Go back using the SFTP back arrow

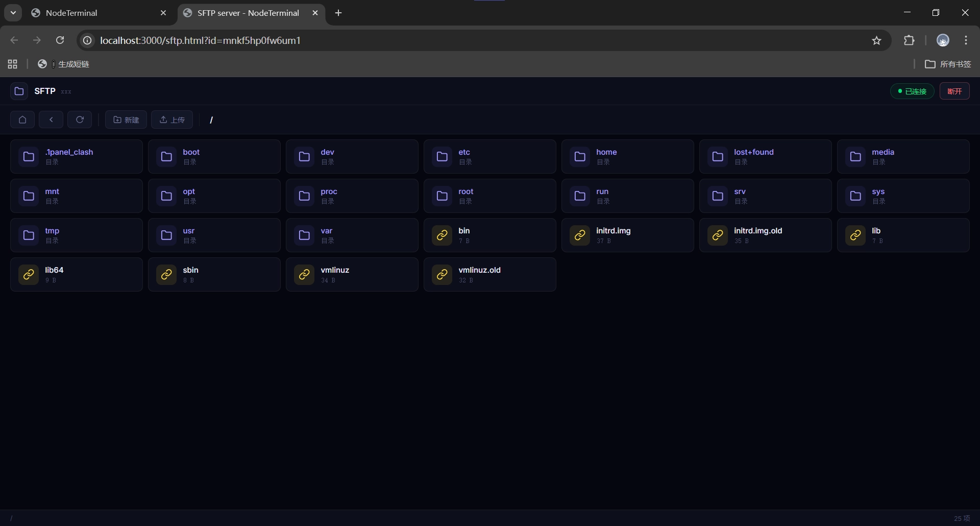point(51,119)
